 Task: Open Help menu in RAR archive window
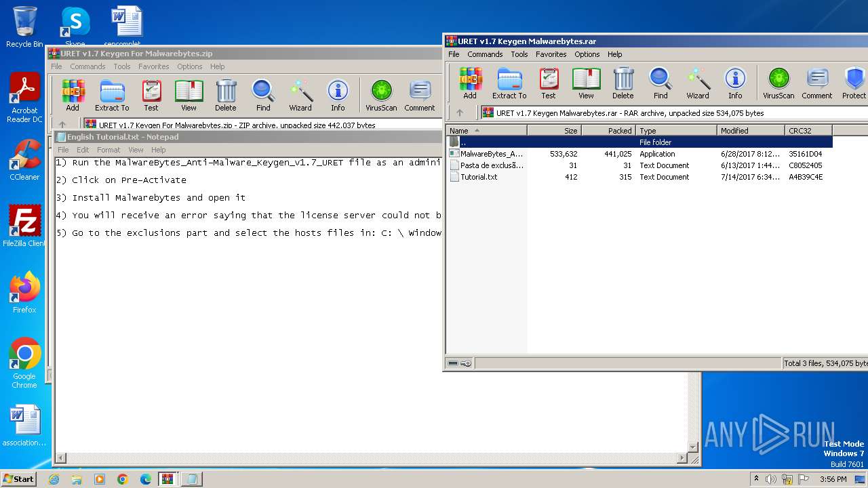(x=615, y=54)
